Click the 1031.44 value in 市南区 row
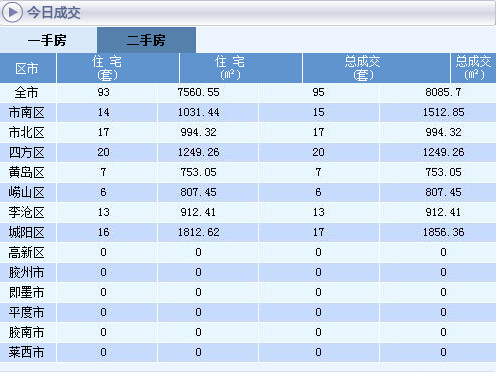 click(198, 112)
